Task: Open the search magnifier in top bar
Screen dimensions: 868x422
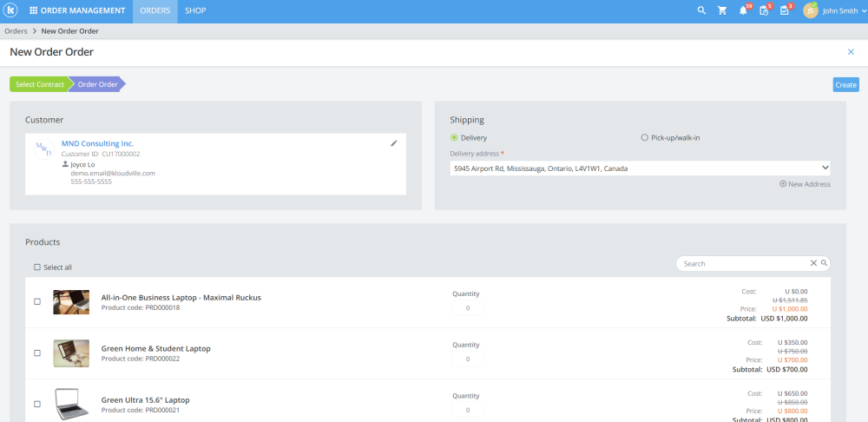Action: [x=701, y=10]
